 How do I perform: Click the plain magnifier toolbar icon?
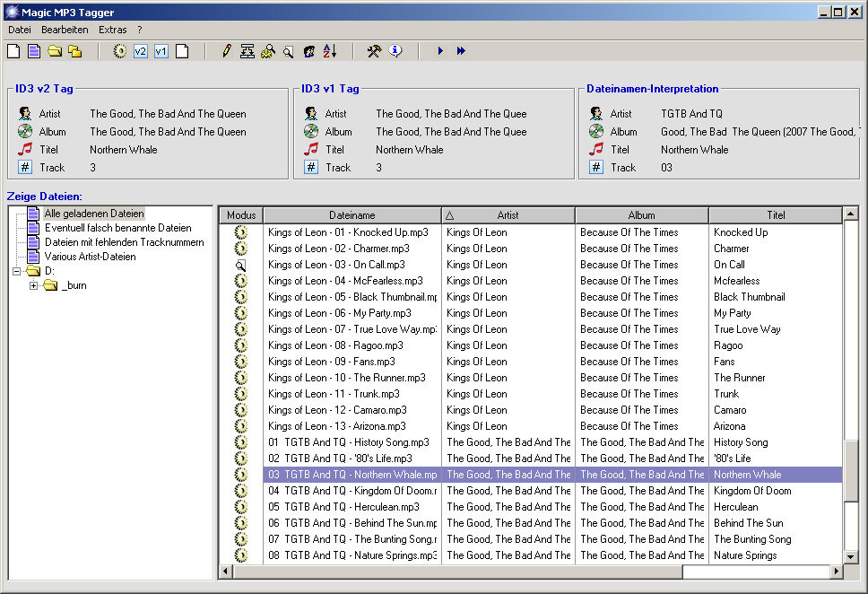[x=289, y=52]
